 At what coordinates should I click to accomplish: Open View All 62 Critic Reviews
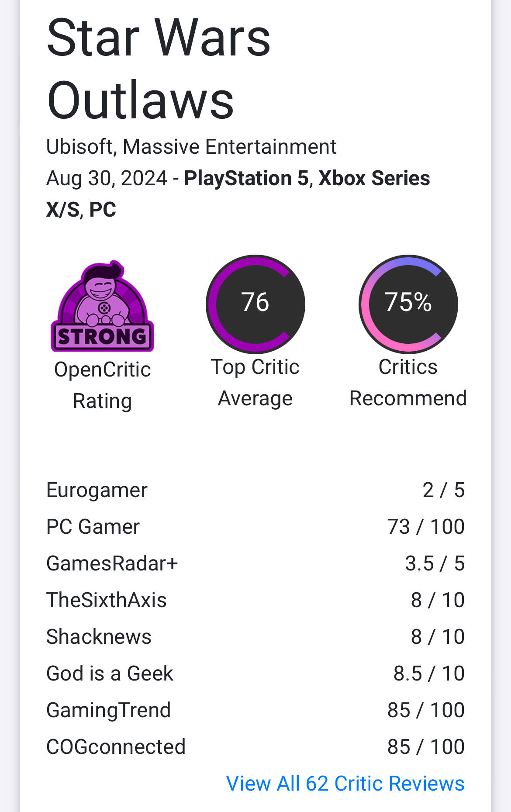tap(345, 783)
